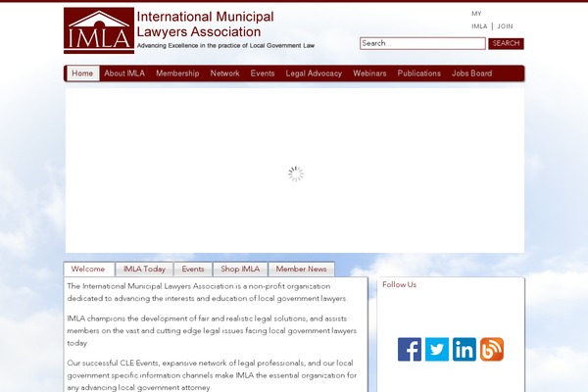Click the tagline 'Advancing Excellence in the practice'

click(x=225, y=46)
